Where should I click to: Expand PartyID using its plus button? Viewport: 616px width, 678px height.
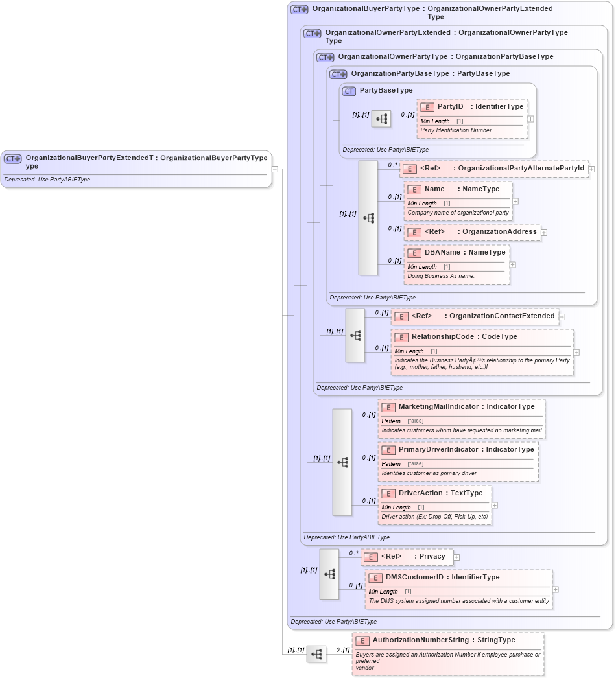click(529, 119)
